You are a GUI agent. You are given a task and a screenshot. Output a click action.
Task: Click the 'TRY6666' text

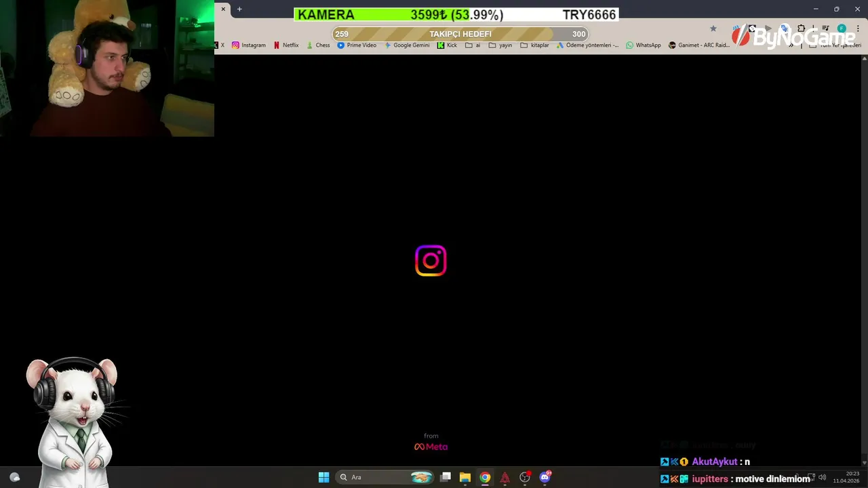pyautogui.click(x=589, y=15)
